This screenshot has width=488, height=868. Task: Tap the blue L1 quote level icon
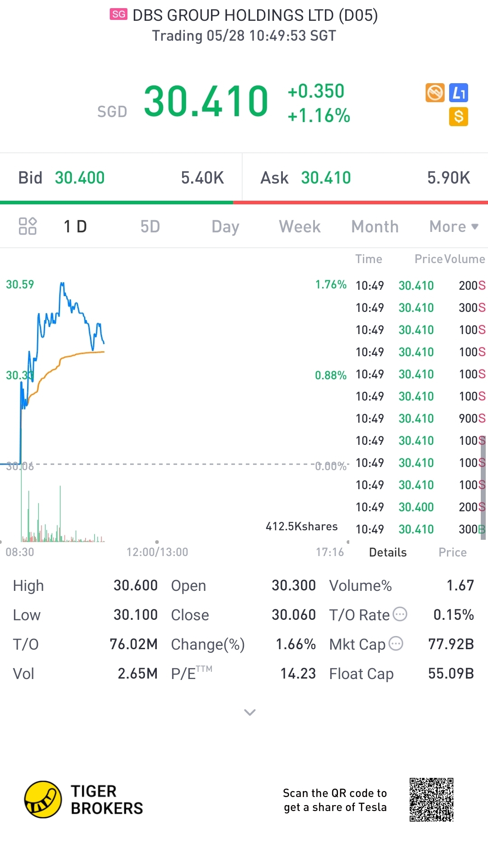point(459,93)
